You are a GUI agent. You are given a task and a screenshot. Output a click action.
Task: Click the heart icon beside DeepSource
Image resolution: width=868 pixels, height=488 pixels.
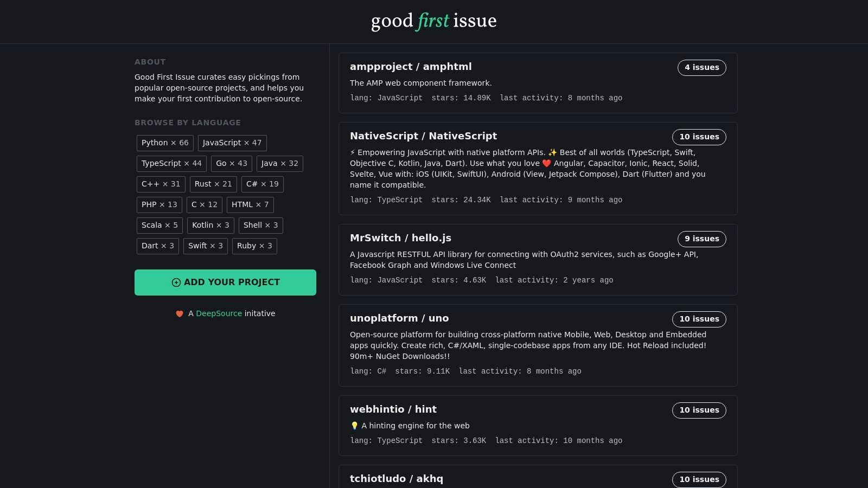pos(180,314)
